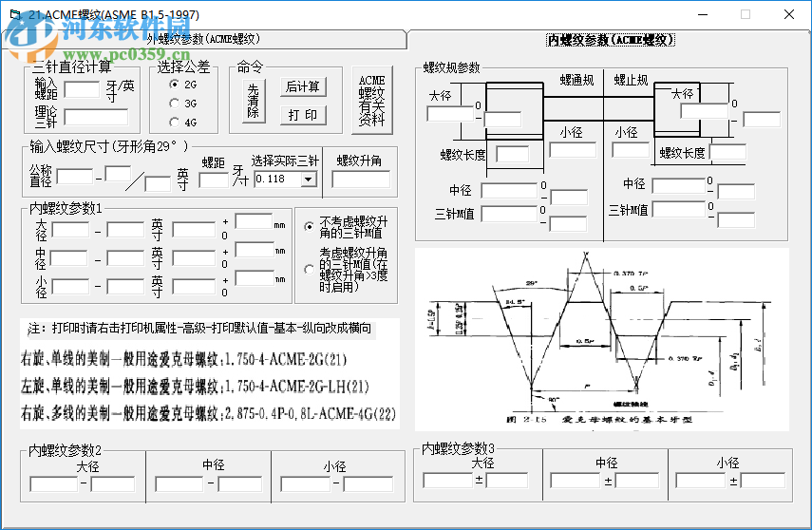Click the 螺止规 螺纹长度 input field
Screen dimensions: 812x530
727,152
